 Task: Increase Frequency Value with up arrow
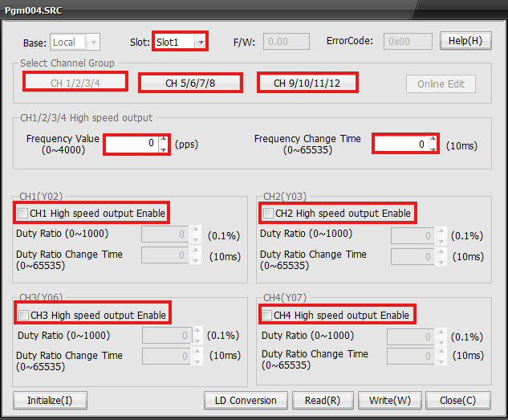click(164, 140)
